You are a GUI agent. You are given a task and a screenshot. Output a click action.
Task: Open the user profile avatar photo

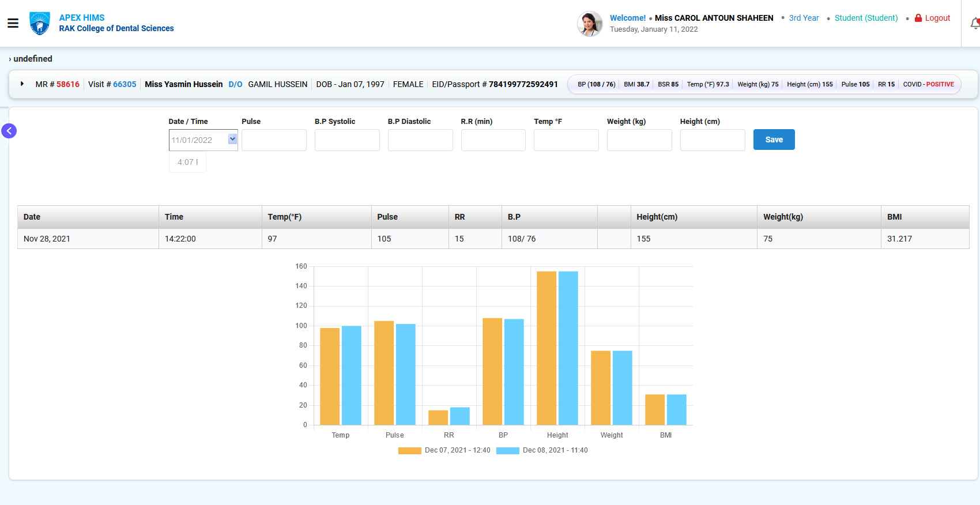tap(590, 24)
